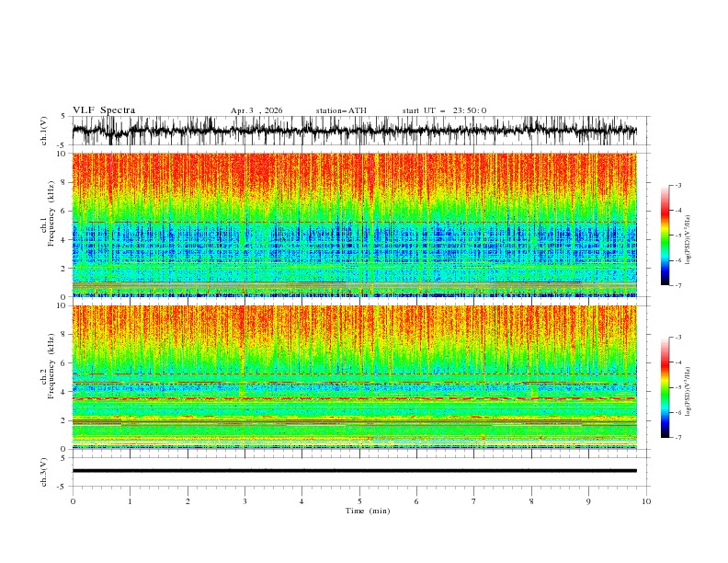The height and width of the screenshot is (563, 728).
Task: Click the upper "log(PSD)(V²/Hz)" colorbar label
Action: coord(689,240)
